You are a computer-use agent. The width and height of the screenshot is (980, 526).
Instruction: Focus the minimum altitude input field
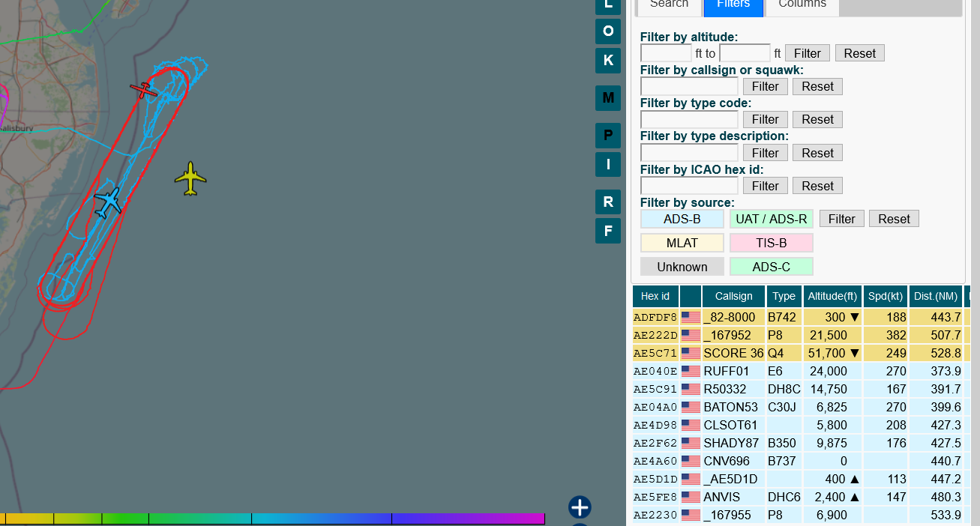(x=666, y=53)
